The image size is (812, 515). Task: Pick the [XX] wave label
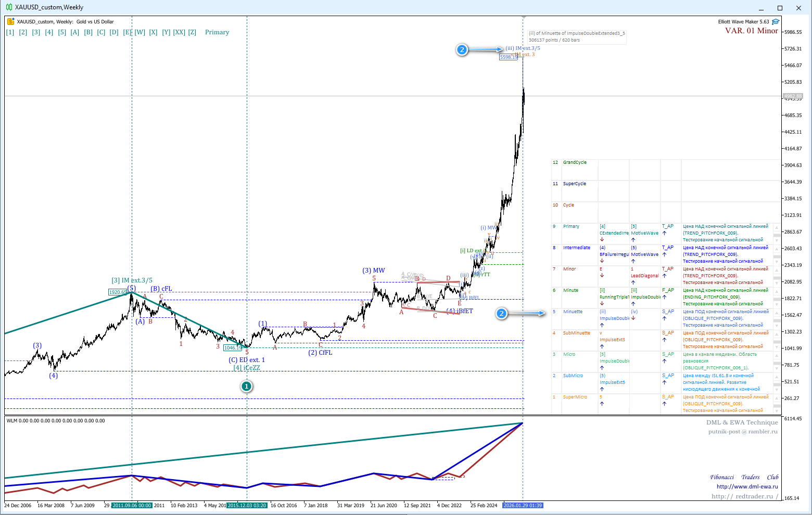point(179,32)
